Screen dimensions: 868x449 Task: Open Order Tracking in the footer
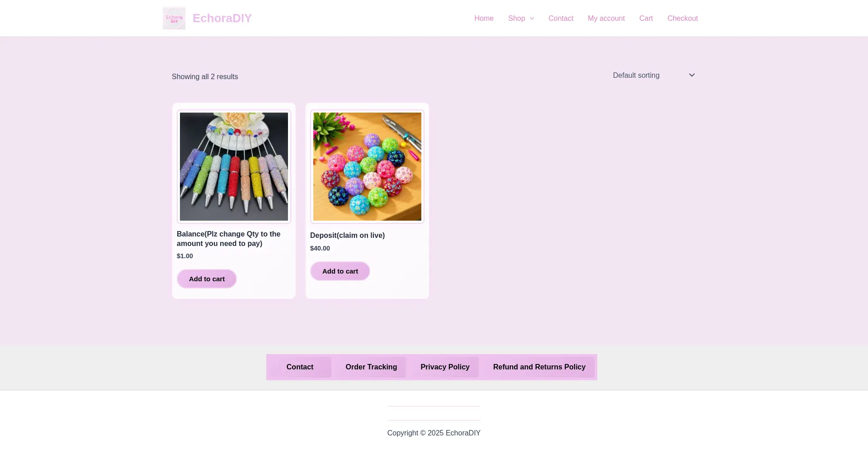371,367
